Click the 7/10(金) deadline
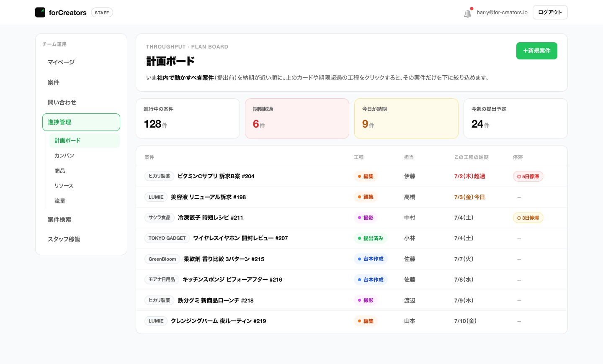603x364 pixels. pyautogui.click(x=466, y=321)
